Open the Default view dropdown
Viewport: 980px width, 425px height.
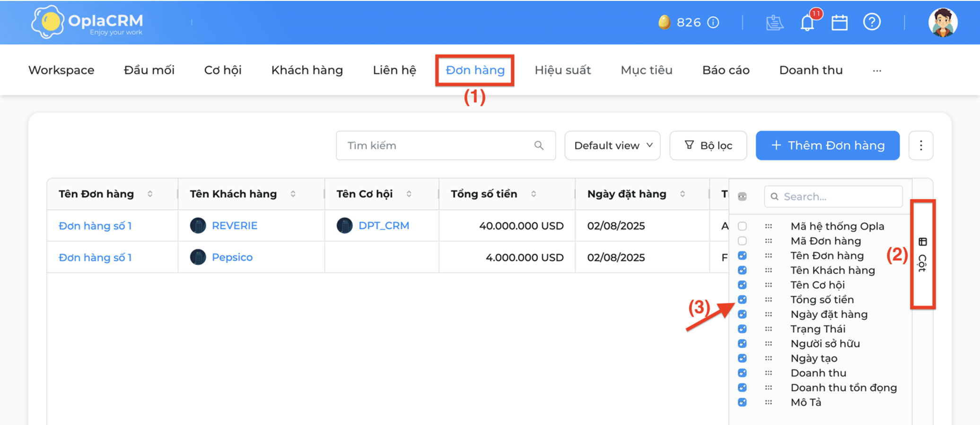tap(612, 145)
